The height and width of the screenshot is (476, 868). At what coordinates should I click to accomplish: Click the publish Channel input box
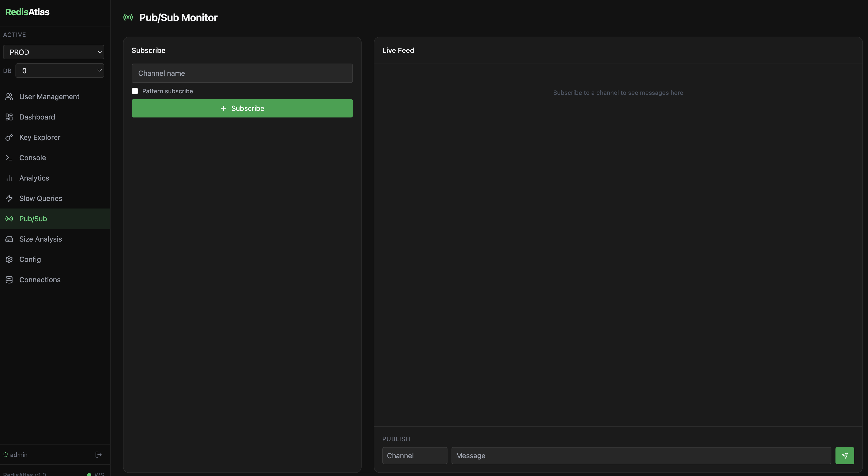(x=414, y=455)
